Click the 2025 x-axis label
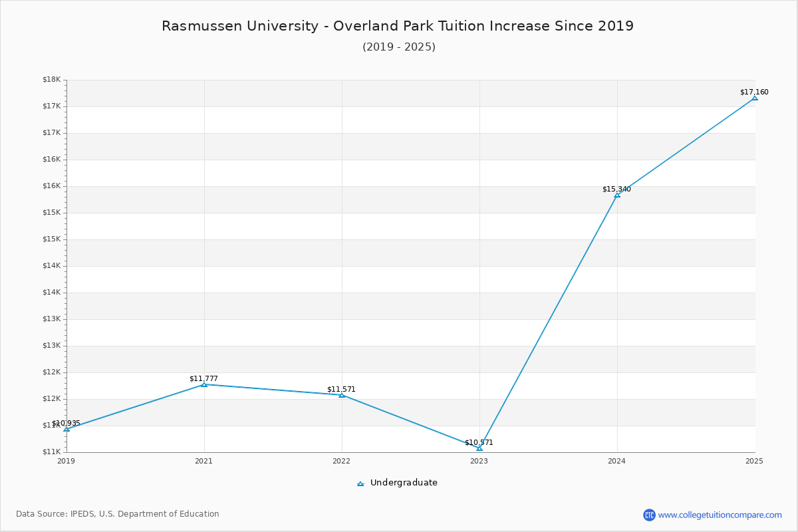Image resolution: width=798 pixels, height=532 pixels. pos(755,461)
